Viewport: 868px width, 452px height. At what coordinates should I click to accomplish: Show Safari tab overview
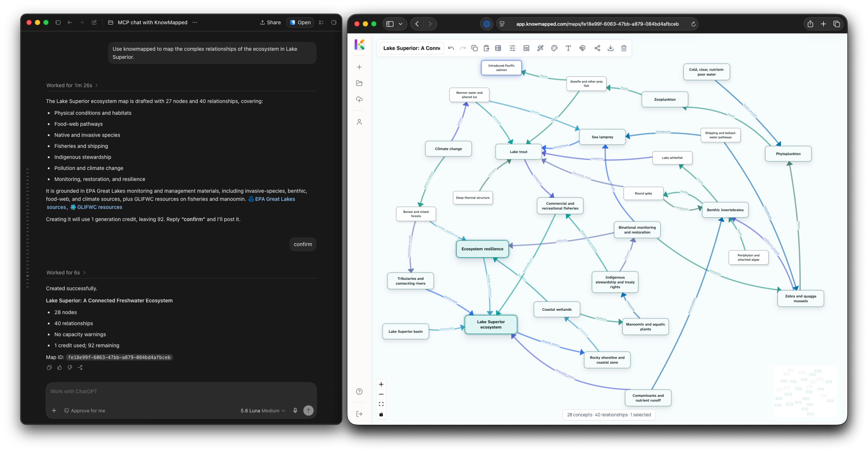[x=837, y=24]
